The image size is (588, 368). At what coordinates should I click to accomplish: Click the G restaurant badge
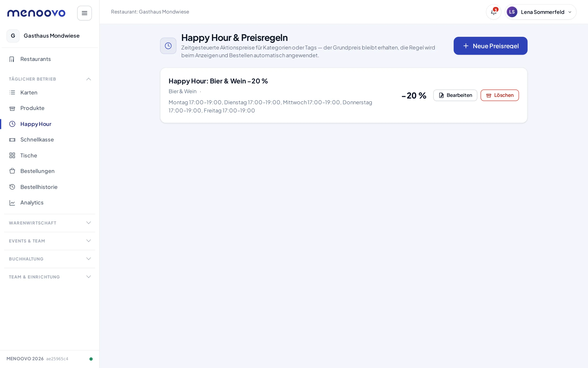coord(13,36)
